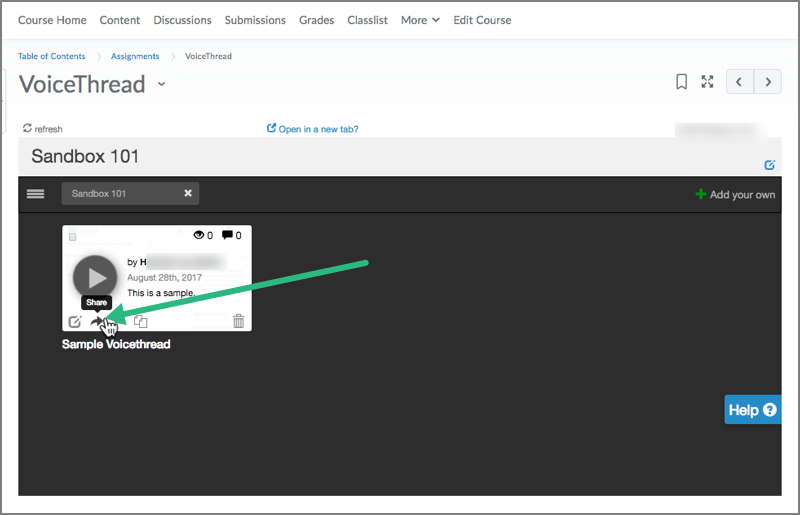Click 'This is a sample.' description text
Screen dimensions: 800x515
[161, 292]
